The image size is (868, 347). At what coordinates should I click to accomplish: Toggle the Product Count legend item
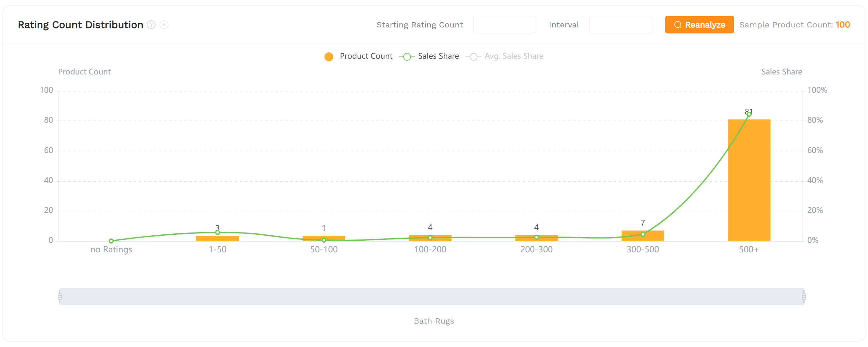point(358,56)
